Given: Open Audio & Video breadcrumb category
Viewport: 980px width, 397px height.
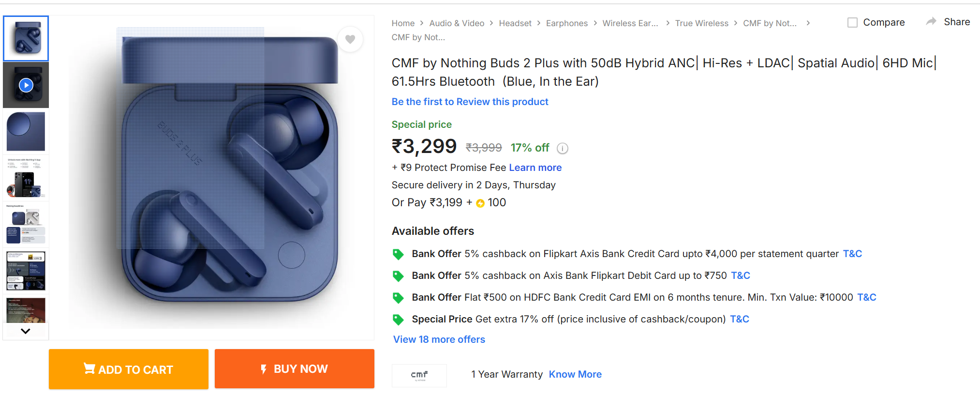Looking at the screenshot, I should (x=457, y=23).
